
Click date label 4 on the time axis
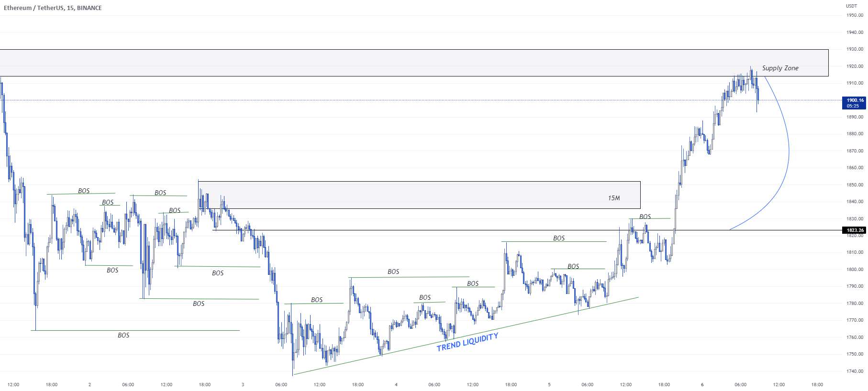(x=396, y=385)
